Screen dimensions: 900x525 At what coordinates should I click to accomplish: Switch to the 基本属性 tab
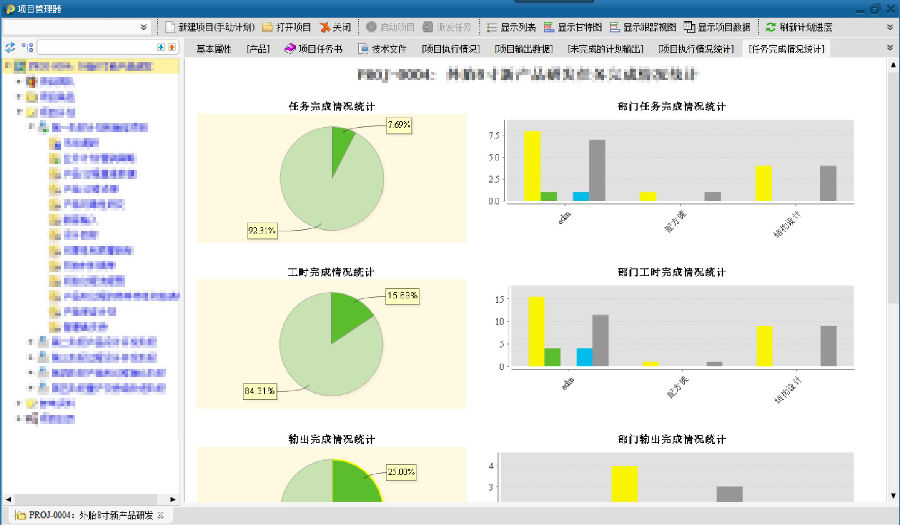(214, 49)
